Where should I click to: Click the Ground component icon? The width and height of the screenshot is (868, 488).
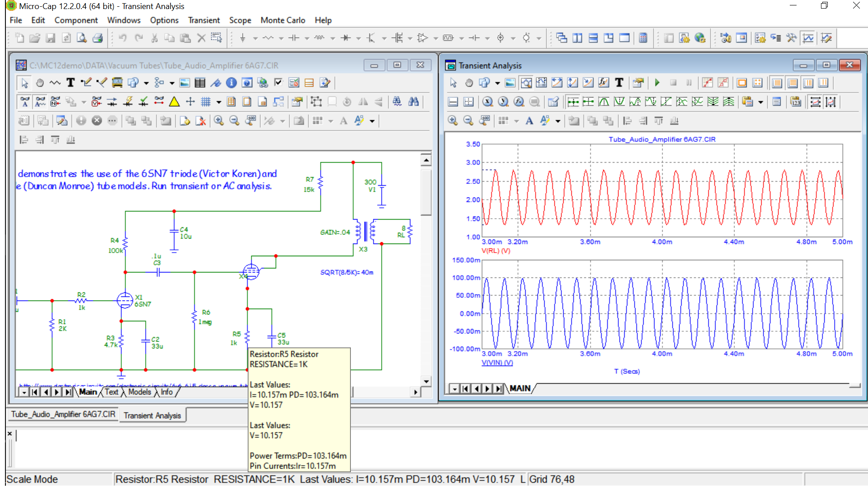(243, 38)
